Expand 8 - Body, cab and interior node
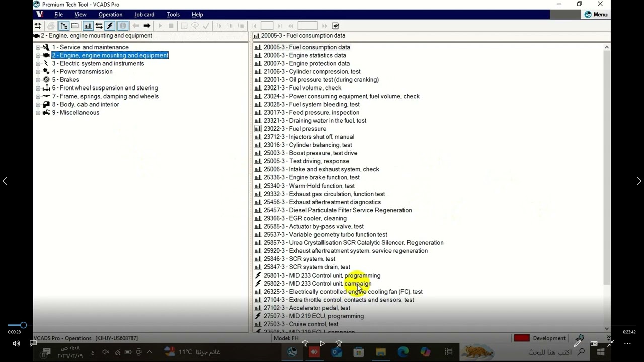 38,104
